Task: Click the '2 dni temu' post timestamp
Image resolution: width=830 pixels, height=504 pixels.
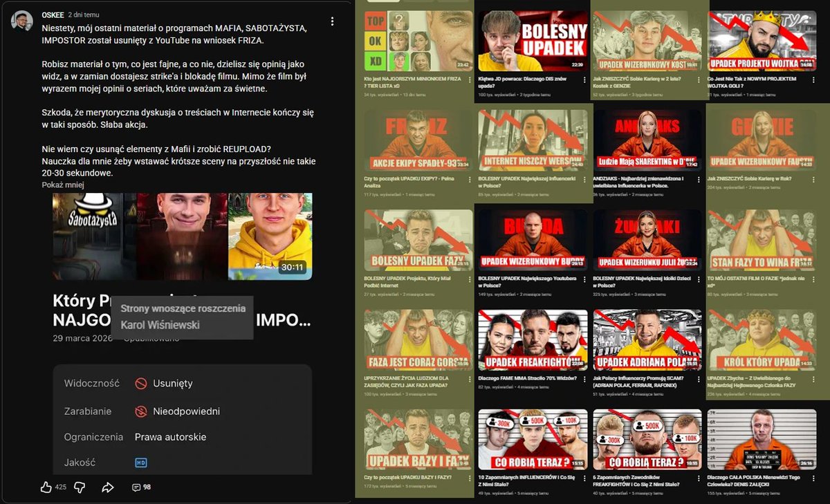Action: click(x=84, y=14)
